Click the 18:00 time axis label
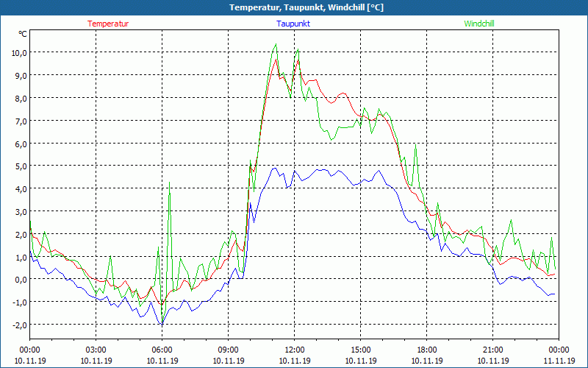The width and height of the screenshot is (588, 368). [x=427, y=350]
